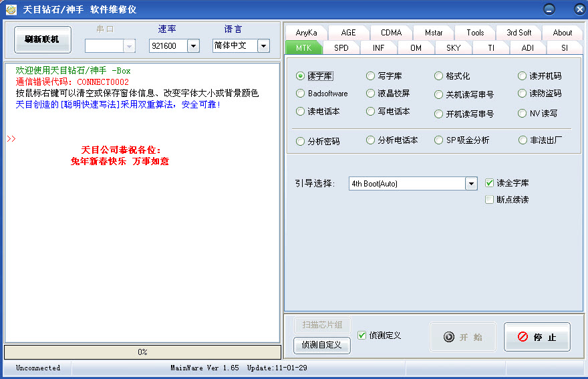Open the 语言 language dropdown arrow
The height and width of the screenshot is (379, 588).
(x=263, y=46)
